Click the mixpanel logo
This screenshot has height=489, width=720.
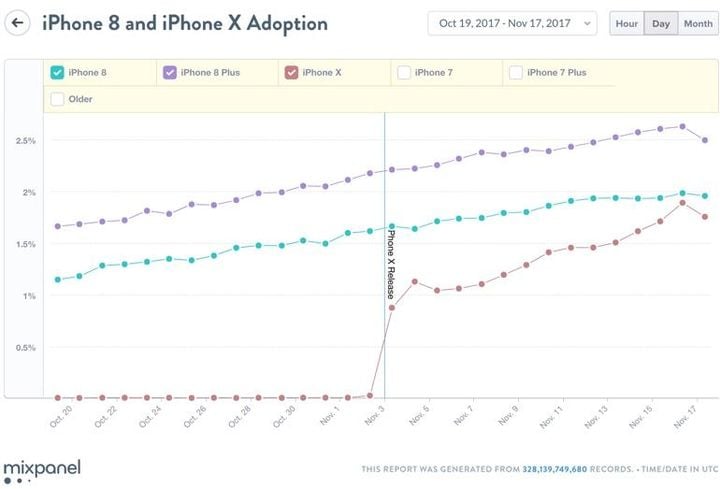tap(42, 471)
